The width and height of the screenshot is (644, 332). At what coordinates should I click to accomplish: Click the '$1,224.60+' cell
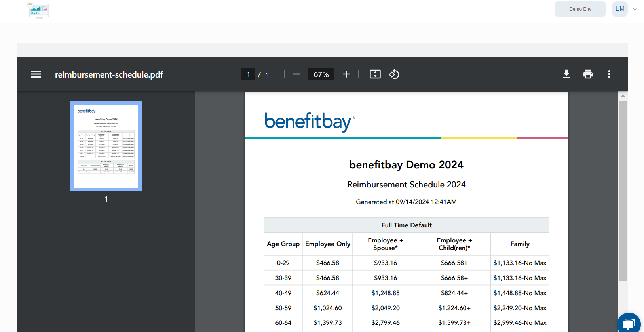pyautogui.click(x=454, y=308)
